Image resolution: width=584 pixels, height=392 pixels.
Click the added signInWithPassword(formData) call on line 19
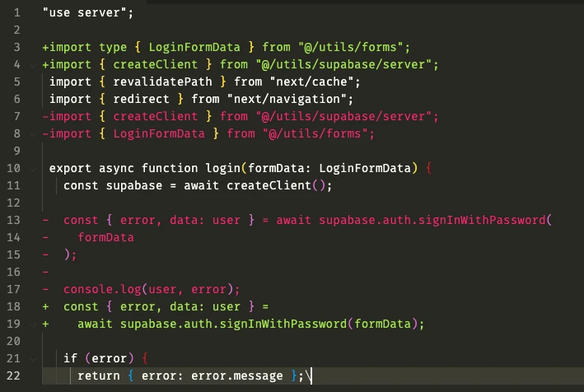pos(329,324)
